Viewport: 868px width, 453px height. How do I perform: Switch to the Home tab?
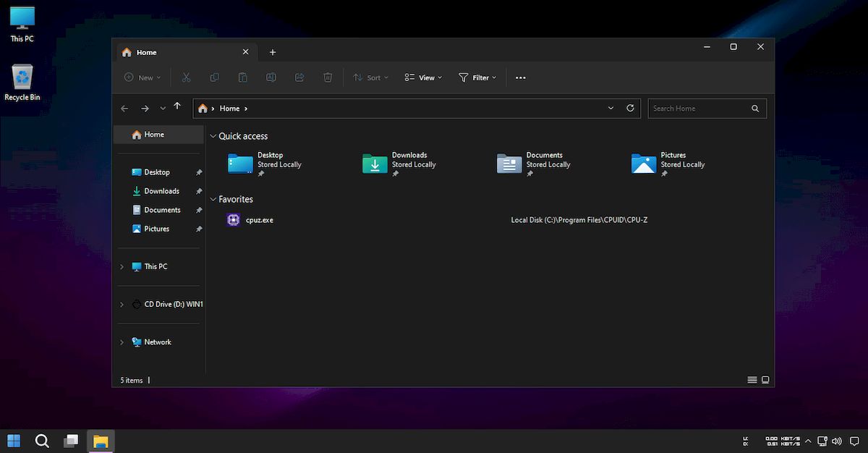click(x=146, y=51)
